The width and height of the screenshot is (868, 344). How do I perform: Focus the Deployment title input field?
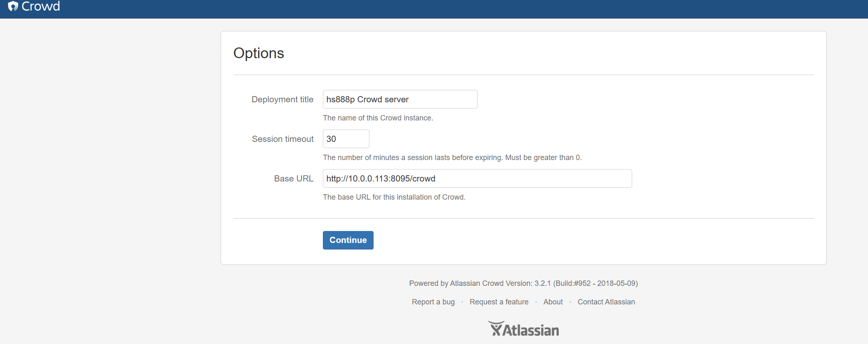(x=400, y=99)
